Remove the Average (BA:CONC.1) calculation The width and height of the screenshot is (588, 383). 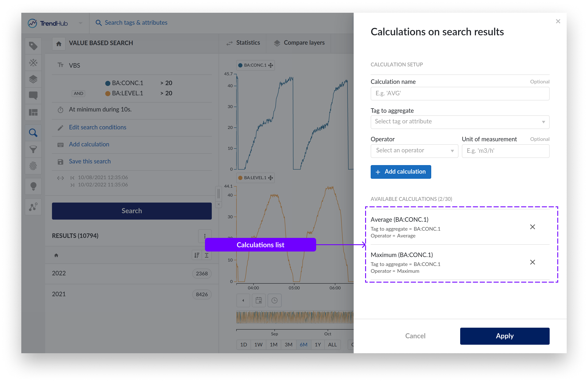coord(532,227)
